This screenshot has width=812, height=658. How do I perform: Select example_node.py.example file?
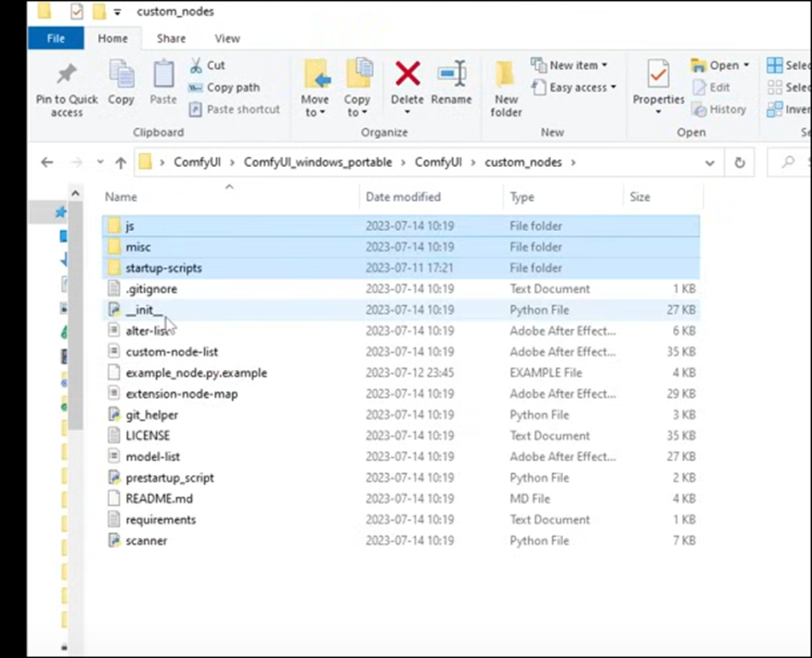pyautogui.click(x=401, y=372)
